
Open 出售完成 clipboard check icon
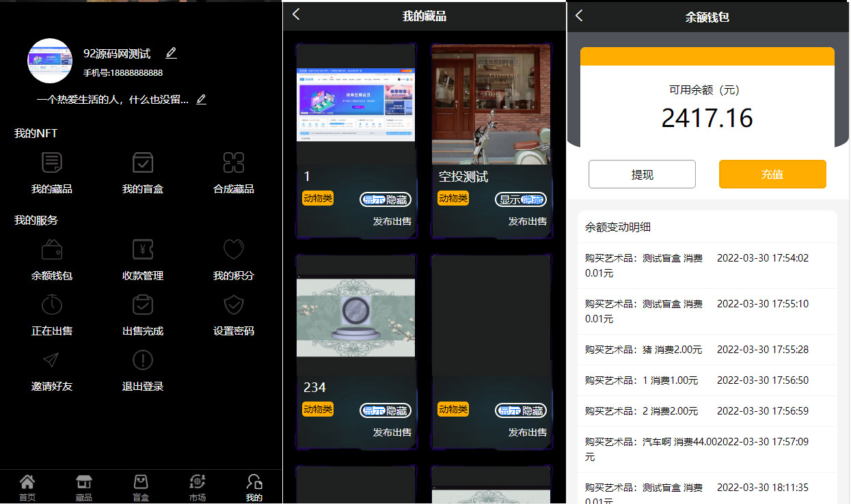click(x=143, y=305)
